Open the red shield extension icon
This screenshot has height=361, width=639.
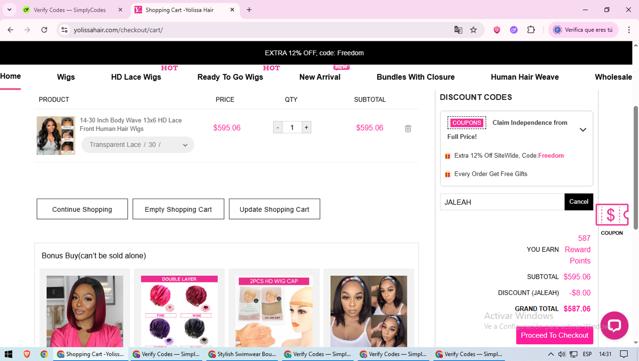pos(496,30)
